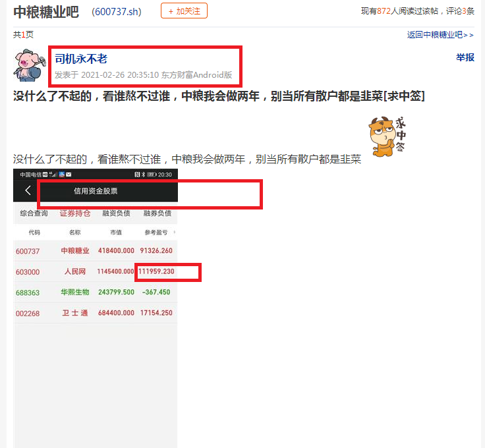Click the 872 read count text
This screenshot has width=485, height=448.
[384, 11]
